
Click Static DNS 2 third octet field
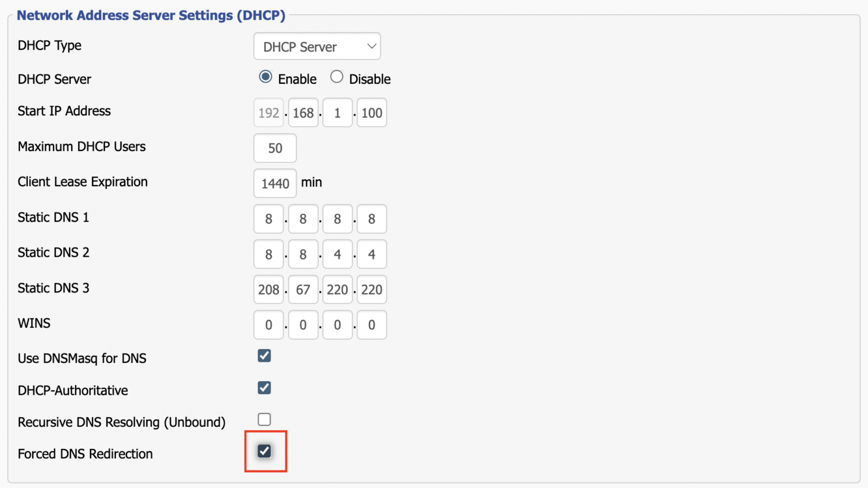(337, 254)
